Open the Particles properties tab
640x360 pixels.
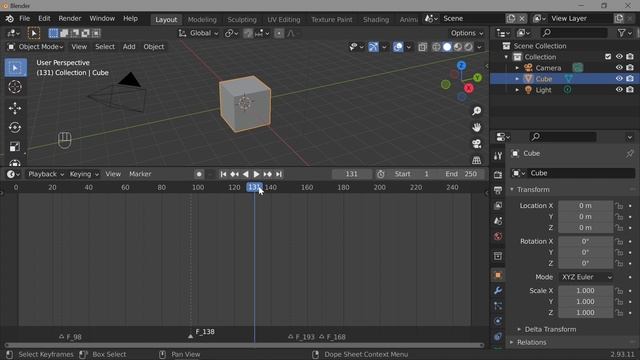coord(498,306)
